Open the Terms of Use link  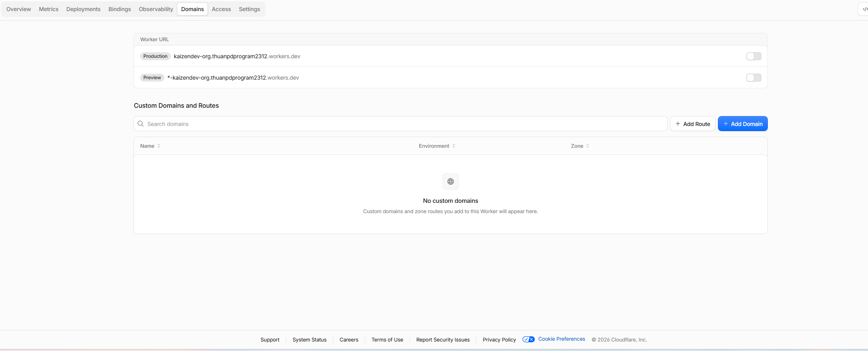[x=387, y=340]
